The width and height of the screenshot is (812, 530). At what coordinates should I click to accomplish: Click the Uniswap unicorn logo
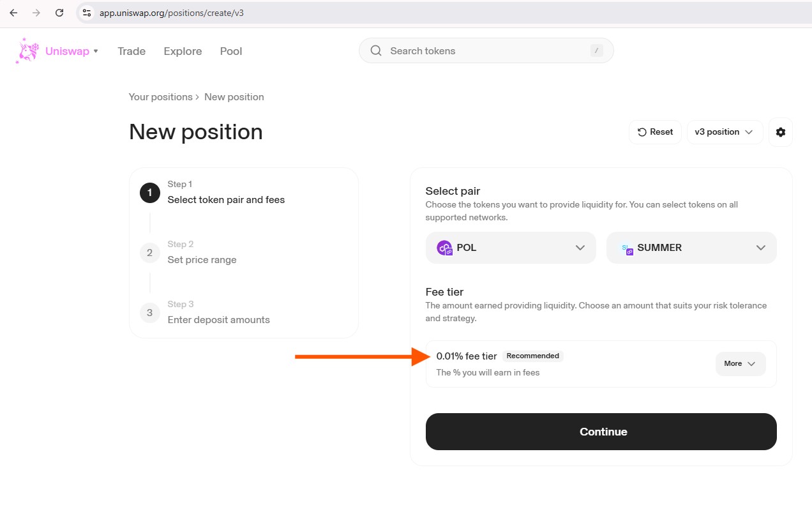point(27,51)
